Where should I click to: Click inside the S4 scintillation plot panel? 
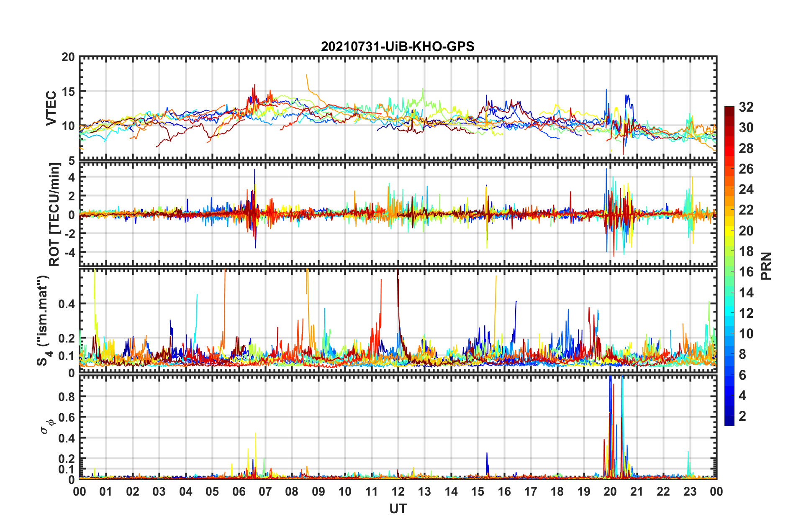[398, 320]
